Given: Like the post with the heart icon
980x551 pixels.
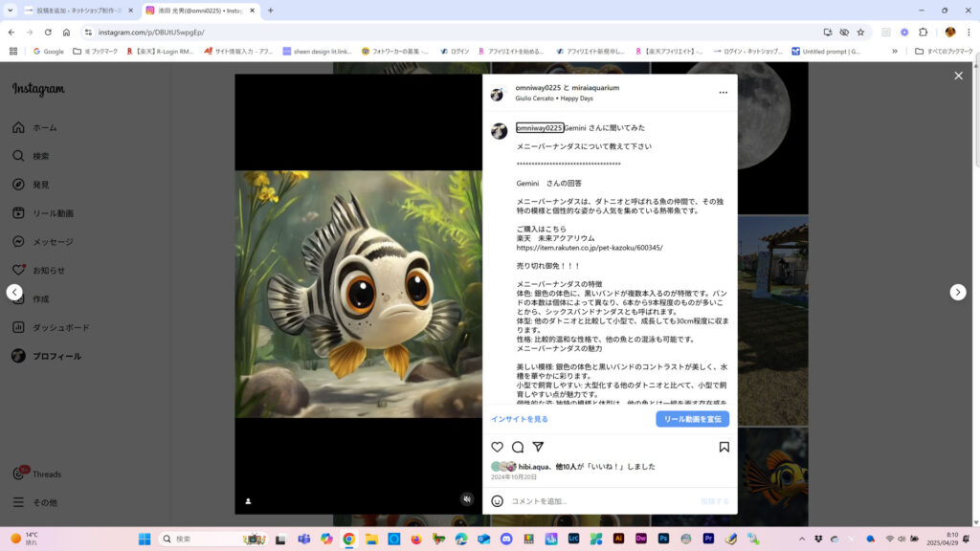Looking at the screenshot, I should click(497, 448).
